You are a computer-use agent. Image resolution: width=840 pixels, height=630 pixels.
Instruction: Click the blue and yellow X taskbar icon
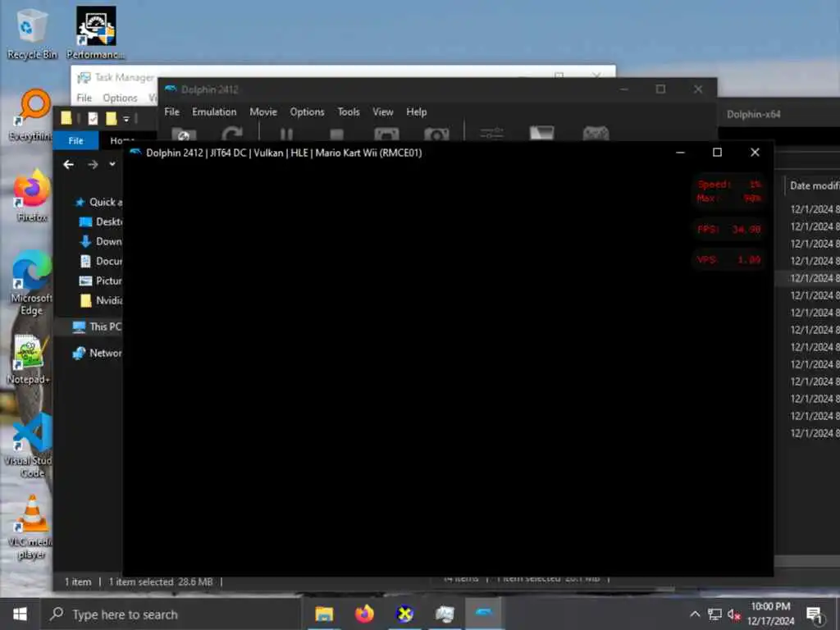404,614
